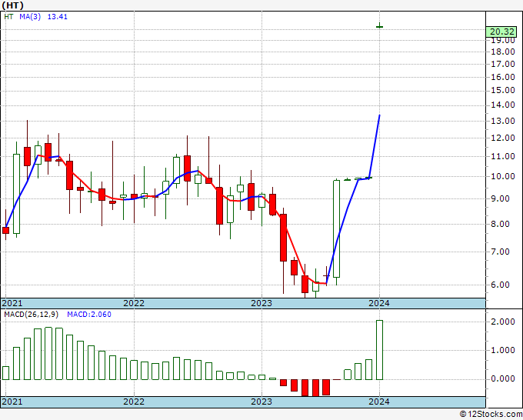The height and width of the screenshot is (420, 523).
Task: Select the 19.00 price axis label
Action: click(503, 40)
